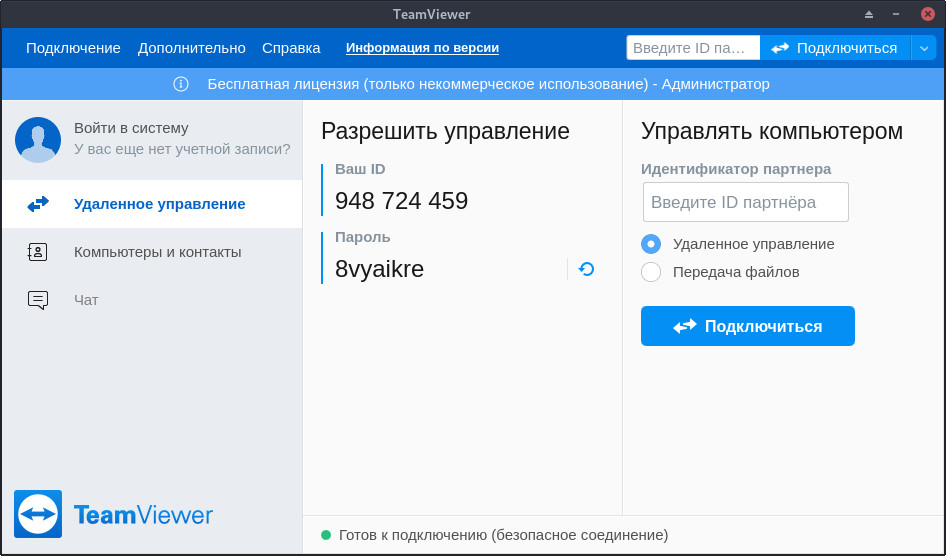Click the Готов к подключению status text
Image resolution: width=946 pixels, height=556 pixels.
tap(503, 535)
